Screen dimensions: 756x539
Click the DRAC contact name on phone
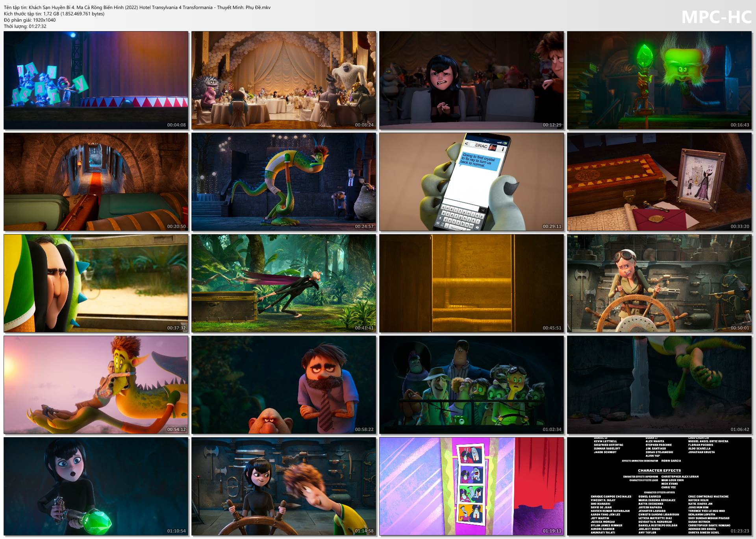click(481, 146)
